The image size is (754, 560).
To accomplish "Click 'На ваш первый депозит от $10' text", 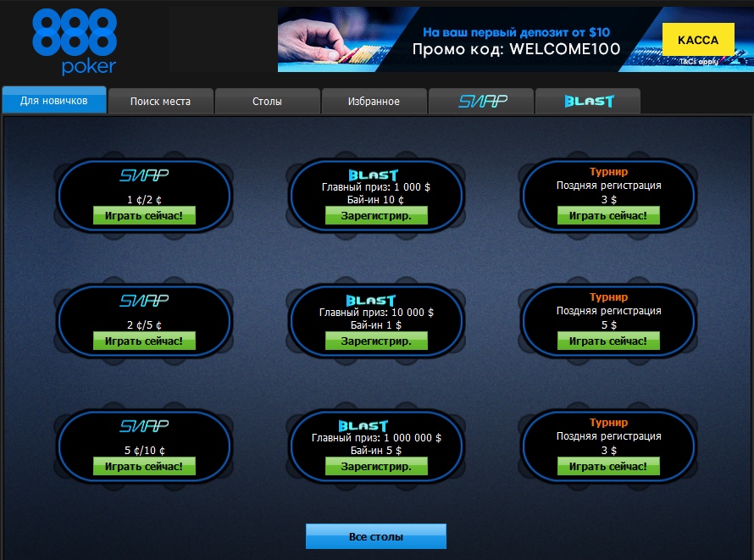I will (x=517, y=32).
